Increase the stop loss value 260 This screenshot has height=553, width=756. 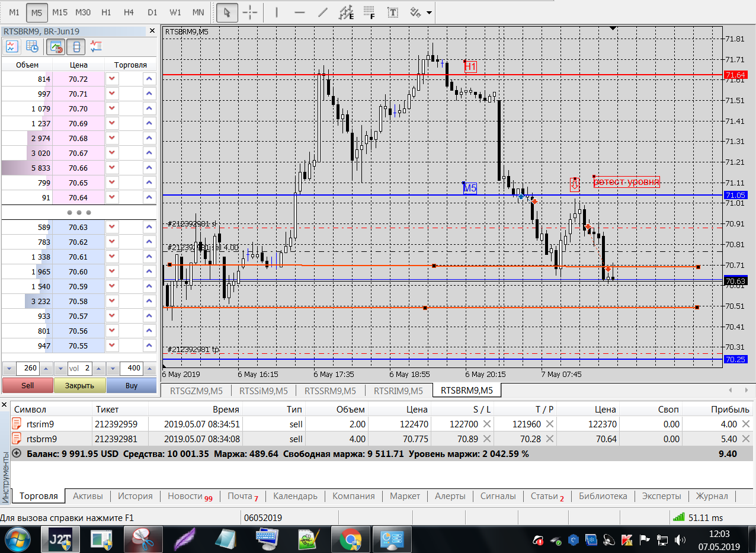46,368
